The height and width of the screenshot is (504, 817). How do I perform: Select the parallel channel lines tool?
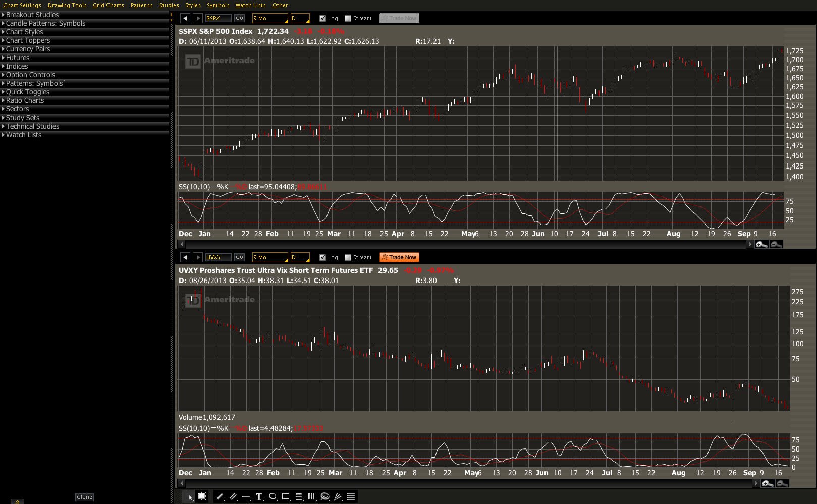tap(233, 496)
